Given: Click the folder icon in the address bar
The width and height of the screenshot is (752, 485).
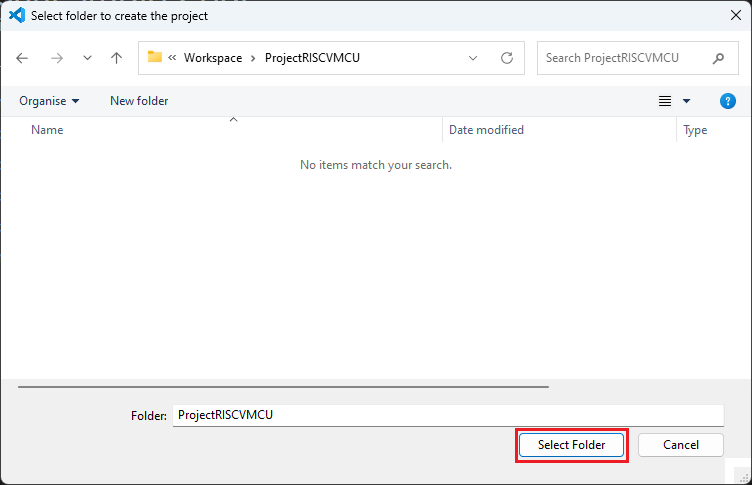Looking at the screenshot, I should click(154, 57).
